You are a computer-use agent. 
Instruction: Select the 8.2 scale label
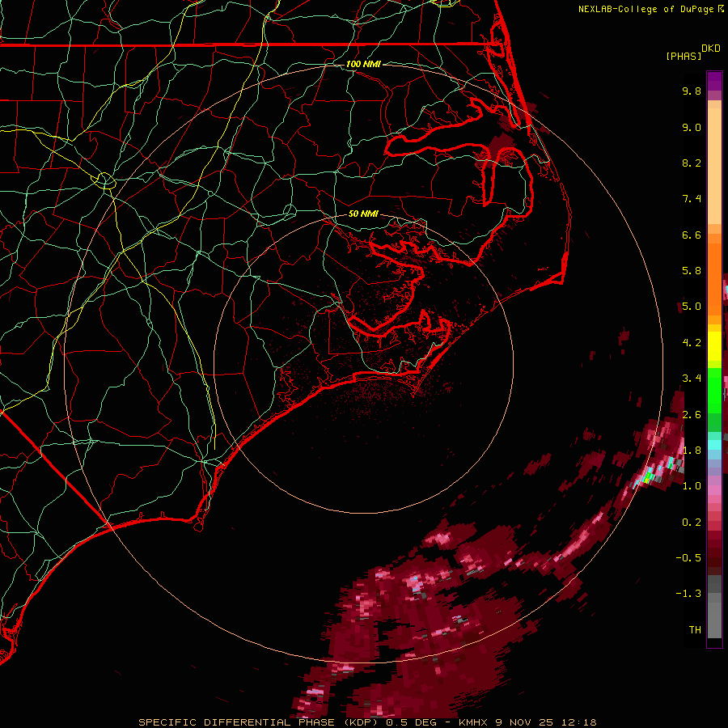(692, 163)
